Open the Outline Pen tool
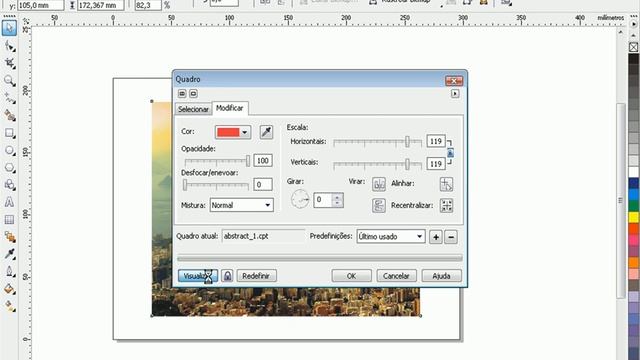The width and height of the screenshot is (640, 360). point(9,271)
